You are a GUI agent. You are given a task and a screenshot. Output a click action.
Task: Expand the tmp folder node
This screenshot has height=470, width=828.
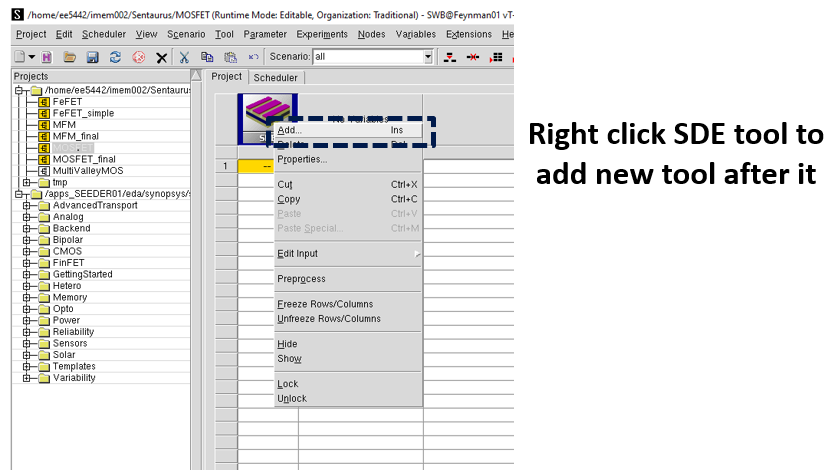[27, 183]
